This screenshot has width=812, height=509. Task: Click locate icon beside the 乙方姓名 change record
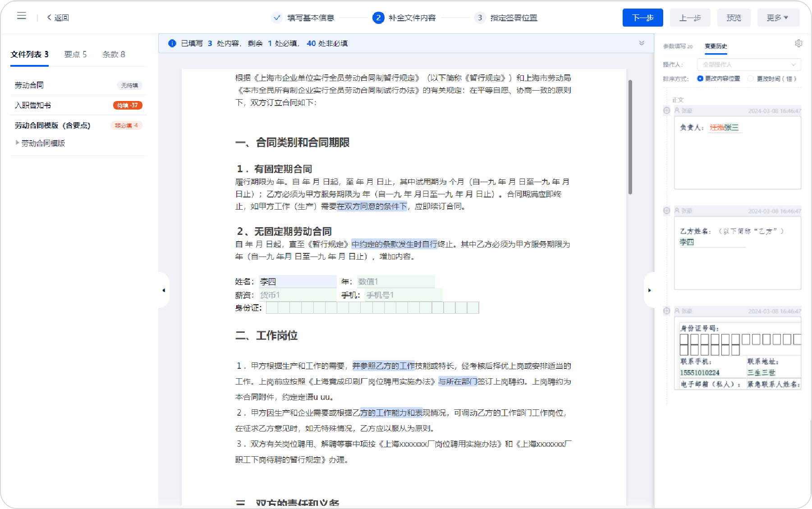point(666,211)
